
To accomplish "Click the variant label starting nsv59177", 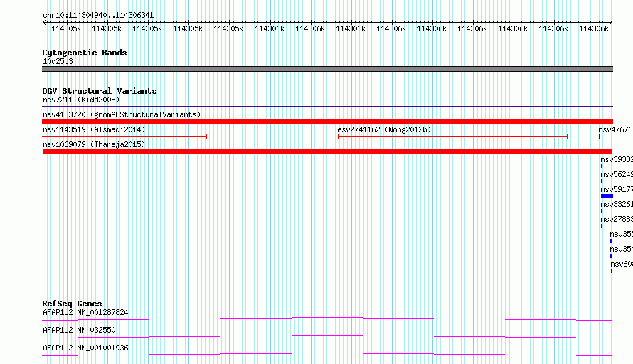I will click(617, 189).
